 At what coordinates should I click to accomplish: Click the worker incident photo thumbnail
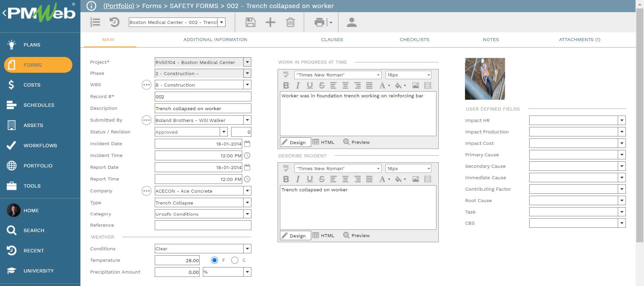(x=485, y=78)
